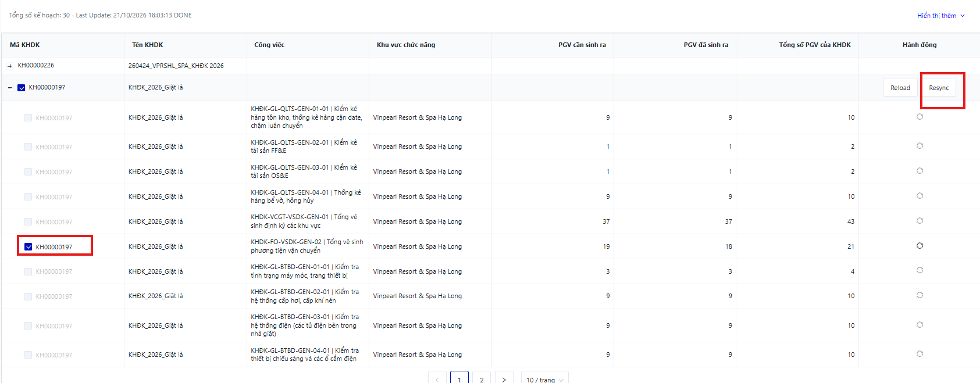Click sync icon for KHĐK-GL-QLTS-GEN-02-01 row
Screen dimensions: 980x383
tap(920, 146)
